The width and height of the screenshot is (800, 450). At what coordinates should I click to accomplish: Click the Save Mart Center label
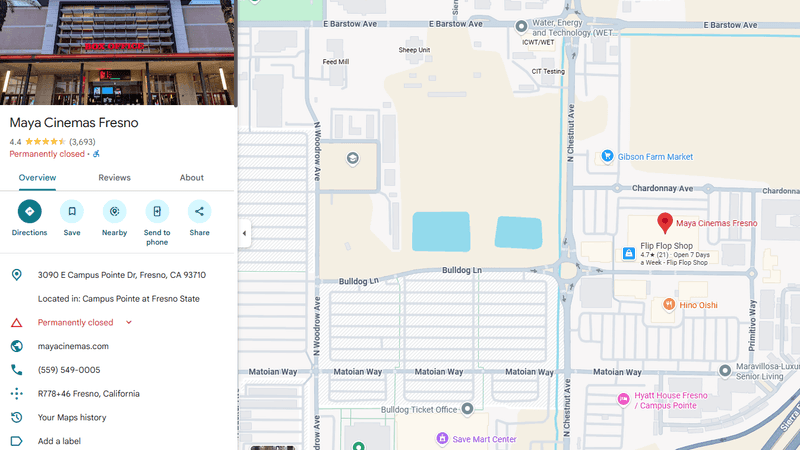(484, 439)
